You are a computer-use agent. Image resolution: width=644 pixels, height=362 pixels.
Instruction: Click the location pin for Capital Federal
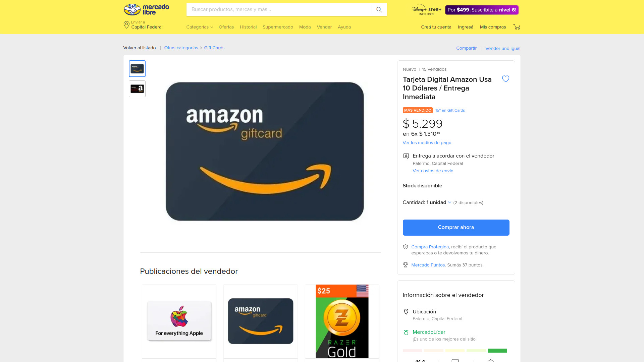click(x=126, y=25)
